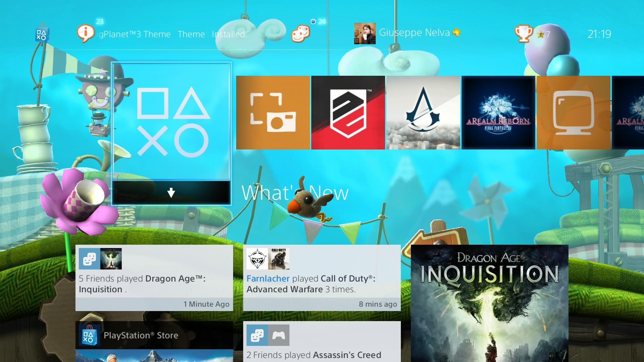Read the Theme Installed notification text
The image size is (644, 362).
tap(173, 34)
